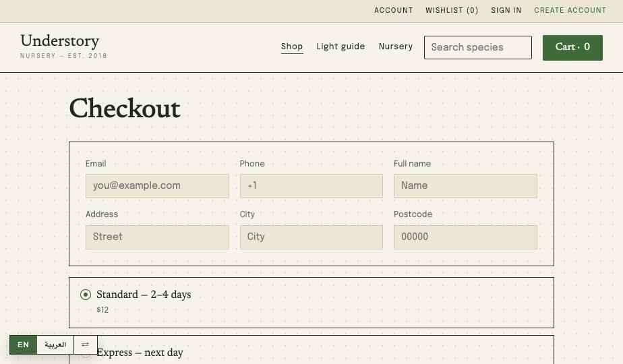
Task: Toggle text direction swap icon
Action: (86, 344)
